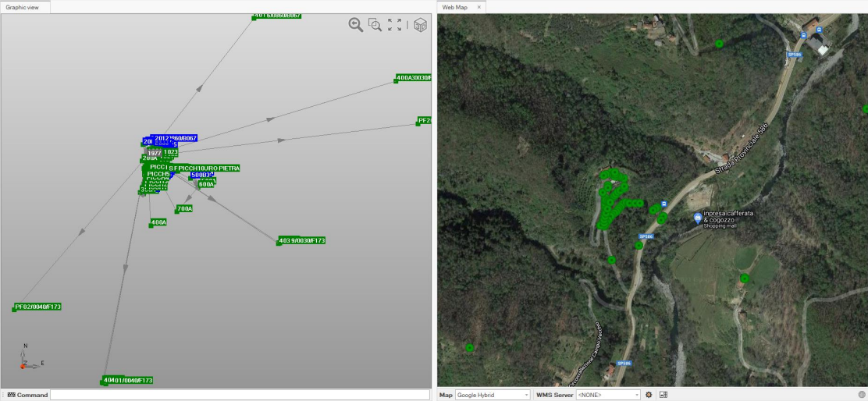Screen dimensions: 868x401
Task: Click the Zoom Extents arrows icon
Action: click(x=395, y=25)
